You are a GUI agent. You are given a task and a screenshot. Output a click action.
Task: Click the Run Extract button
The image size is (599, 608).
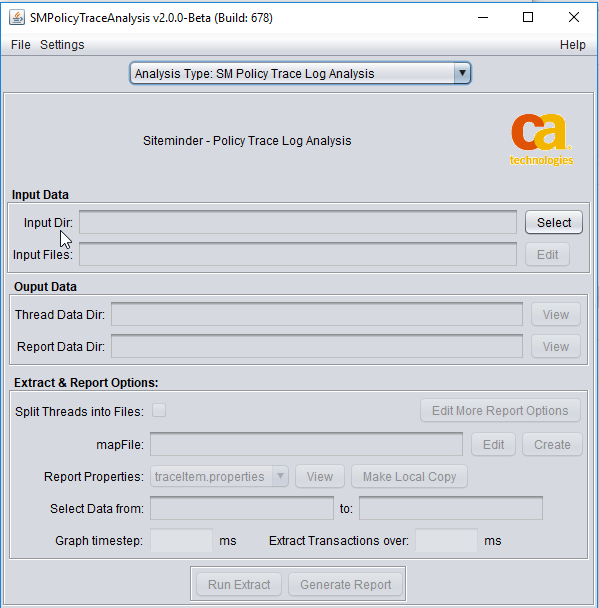(x=239, y=584)
